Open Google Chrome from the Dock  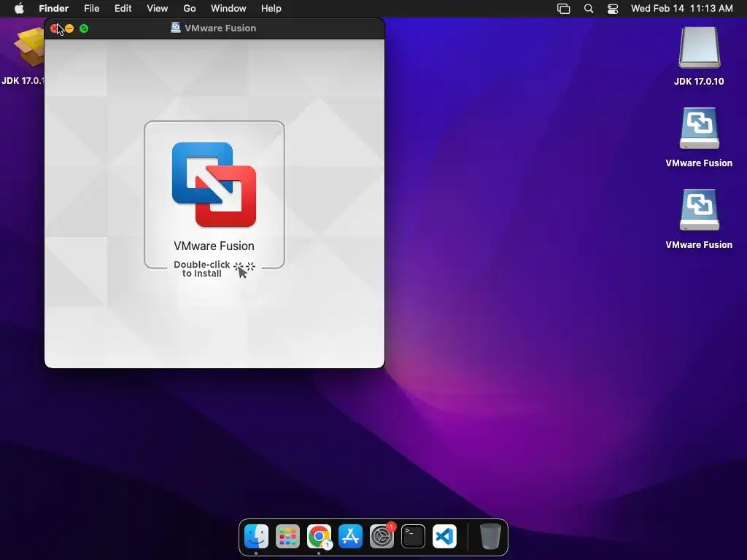pyautogui.click(x=320, y=537)
